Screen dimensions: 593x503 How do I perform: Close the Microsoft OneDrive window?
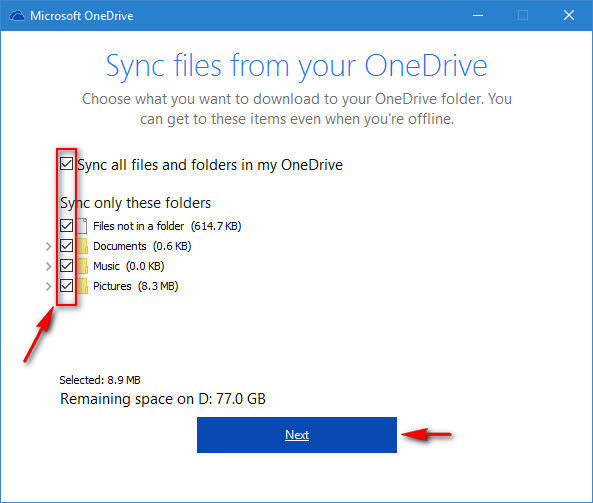(569, 16)
